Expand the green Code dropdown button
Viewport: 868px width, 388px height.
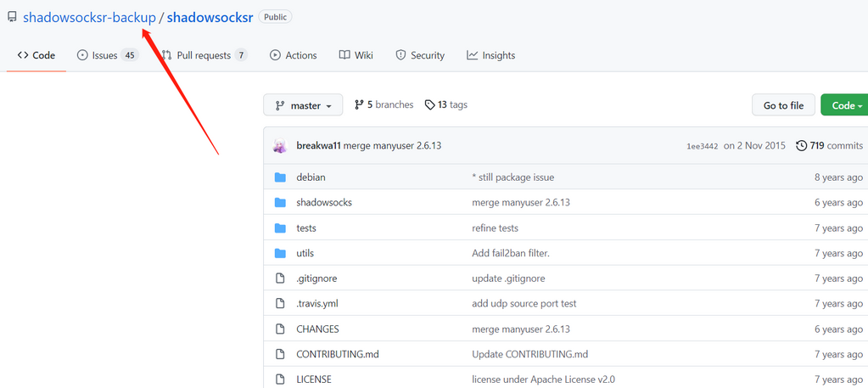coord(845,105)
